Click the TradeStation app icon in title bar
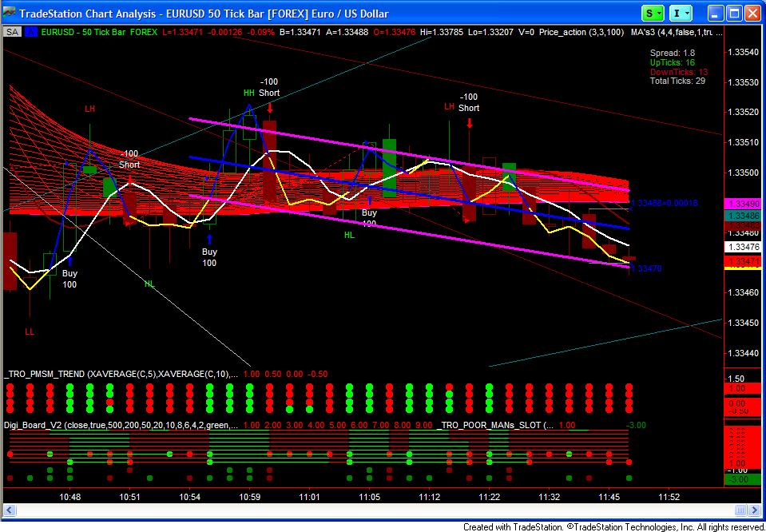This screenshot has height=532, width=766. [10, 14]
